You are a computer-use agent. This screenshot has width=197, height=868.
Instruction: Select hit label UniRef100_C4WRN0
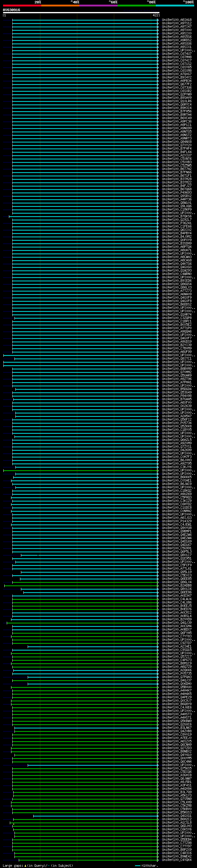click(177, 274)
